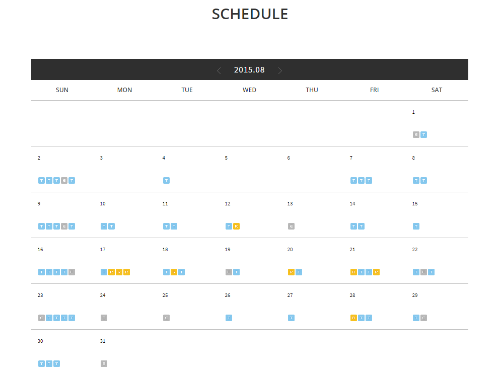Image resolution: width=500 pixels, height=374 pixels.
Task: Open the blue event icon on August 26
Action: click(x=229, y=318)
